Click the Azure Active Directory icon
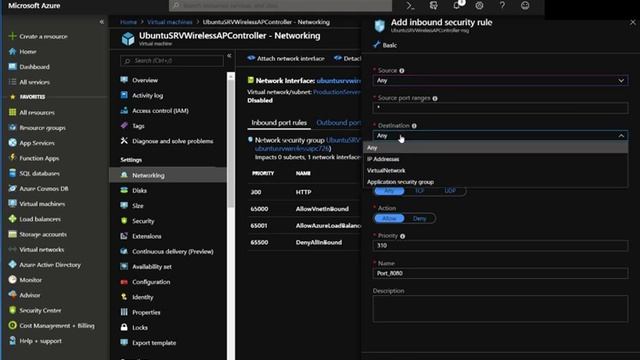The image size is (640, 360). click(x=12, y=264)
